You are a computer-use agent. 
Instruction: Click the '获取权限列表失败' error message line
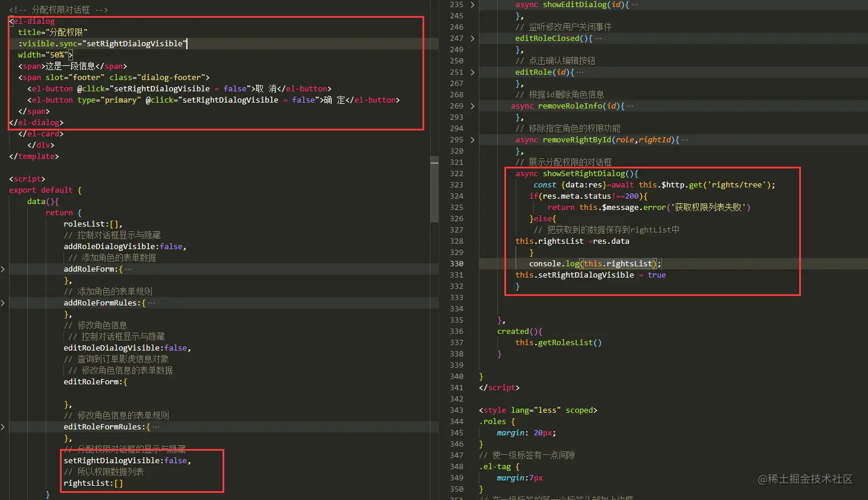click(649, 207)
